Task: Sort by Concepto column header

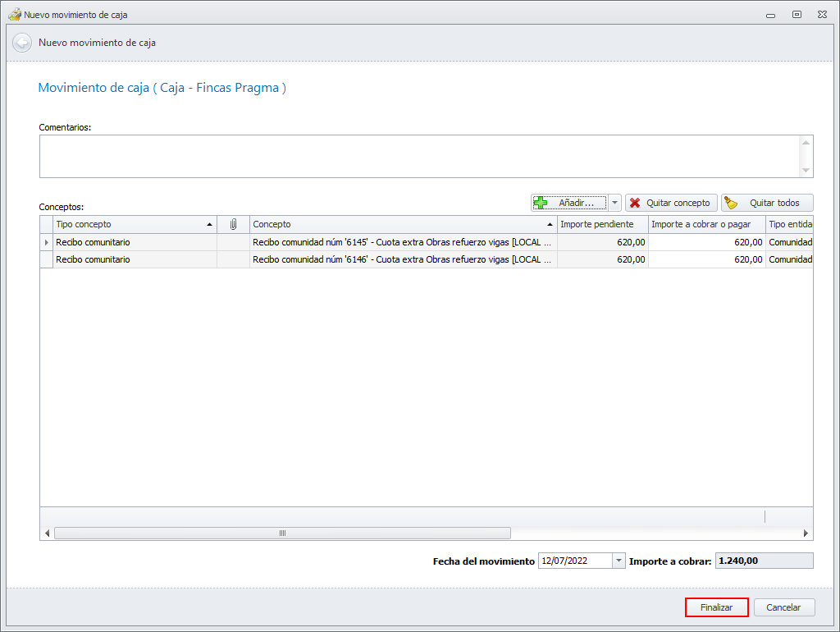Action: pos(404,224)
